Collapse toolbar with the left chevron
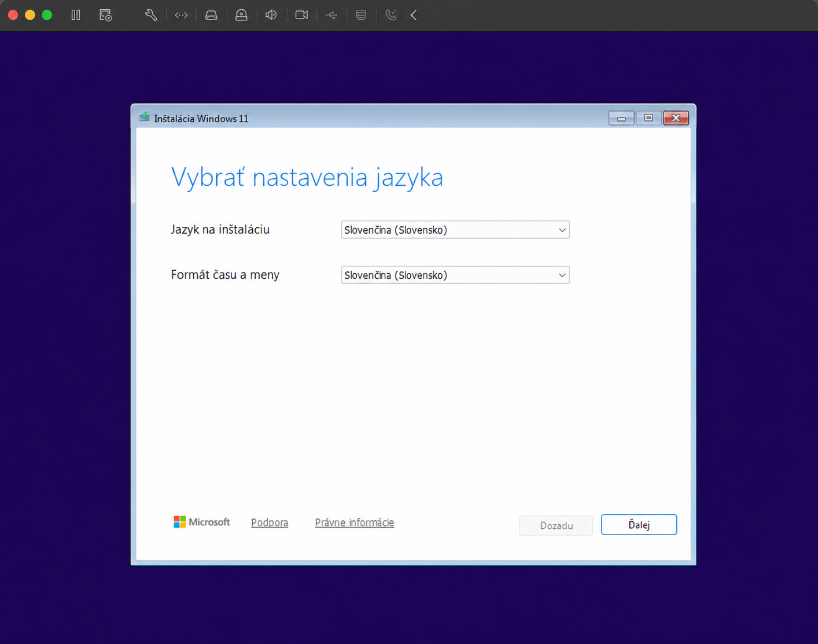 [x=414, y=15]
